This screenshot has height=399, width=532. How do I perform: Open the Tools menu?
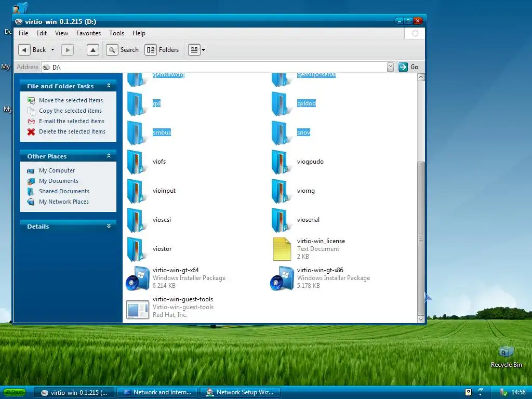coord(116,33)
